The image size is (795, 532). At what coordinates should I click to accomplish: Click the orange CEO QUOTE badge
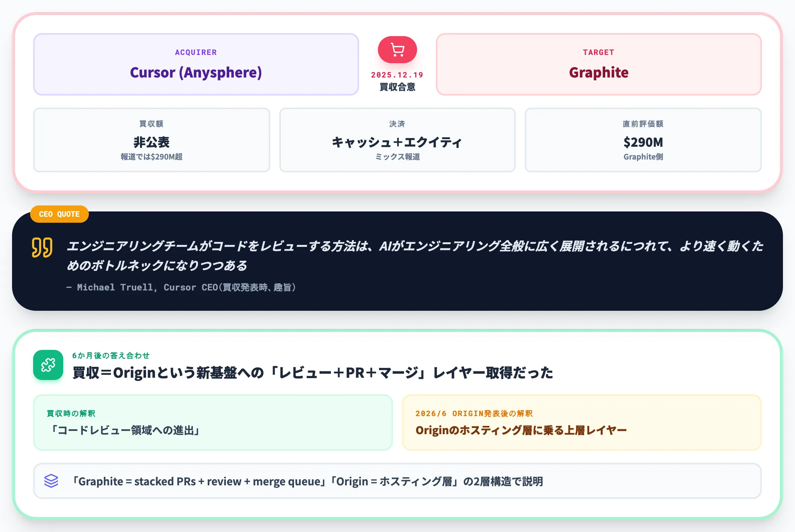(x=59, y=214)
